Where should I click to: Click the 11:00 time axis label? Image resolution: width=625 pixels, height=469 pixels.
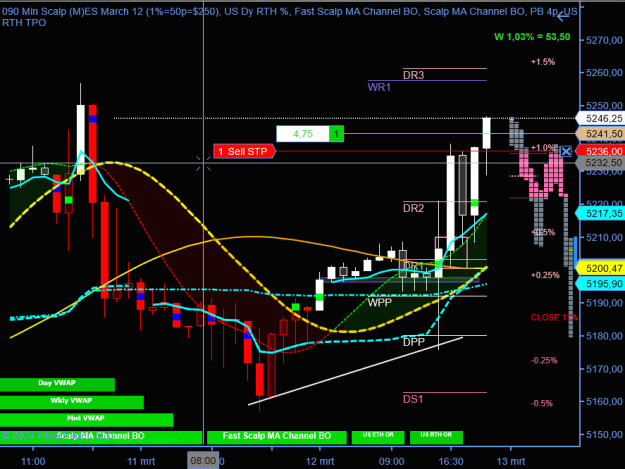coord(33,461)
